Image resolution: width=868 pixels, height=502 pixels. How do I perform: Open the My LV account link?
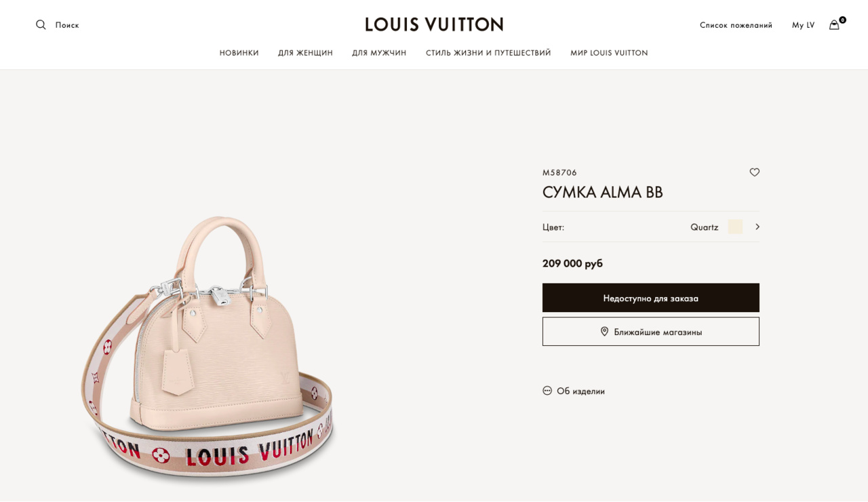803,25
